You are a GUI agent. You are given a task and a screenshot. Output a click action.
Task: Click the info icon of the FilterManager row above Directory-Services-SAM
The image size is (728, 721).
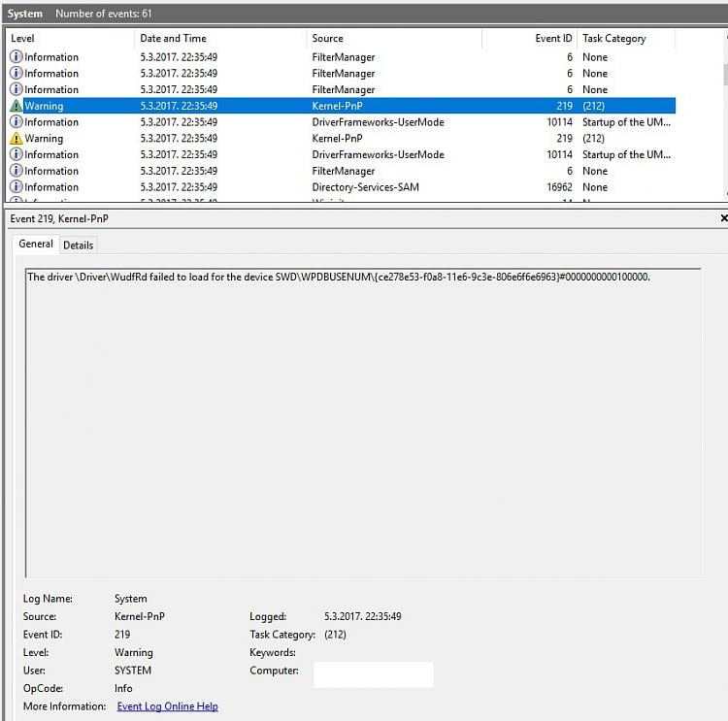(x=16, y=171)
